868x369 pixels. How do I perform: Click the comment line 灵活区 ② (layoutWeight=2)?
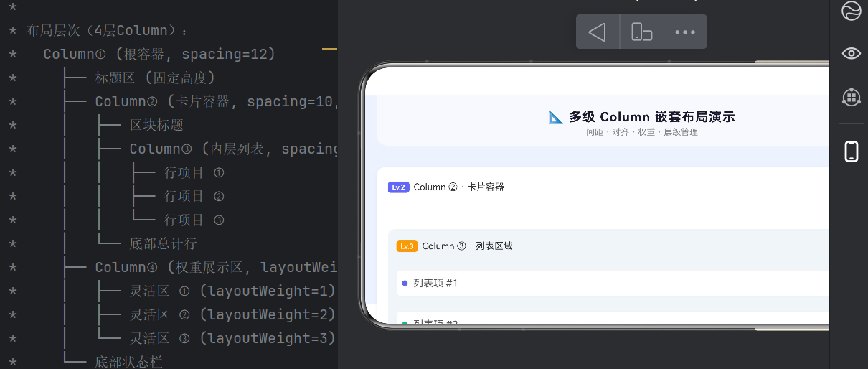[x=232, y=315]
